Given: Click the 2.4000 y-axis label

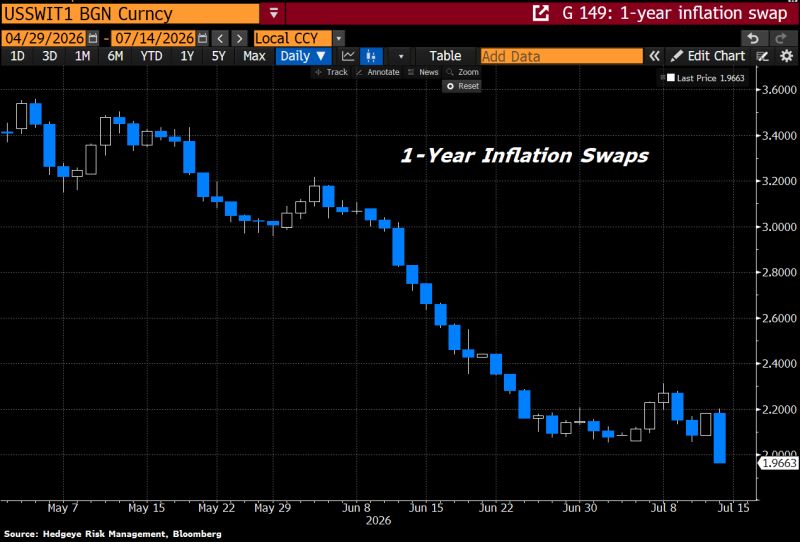Looking at the screenshot, I should [x=779, y=364].
